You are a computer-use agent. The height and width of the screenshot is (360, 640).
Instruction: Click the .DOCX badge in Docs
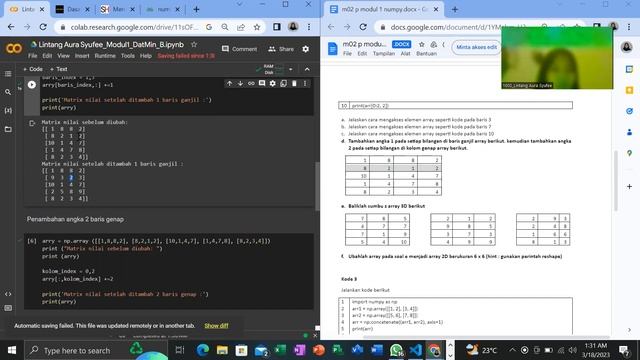pos(401,44)
